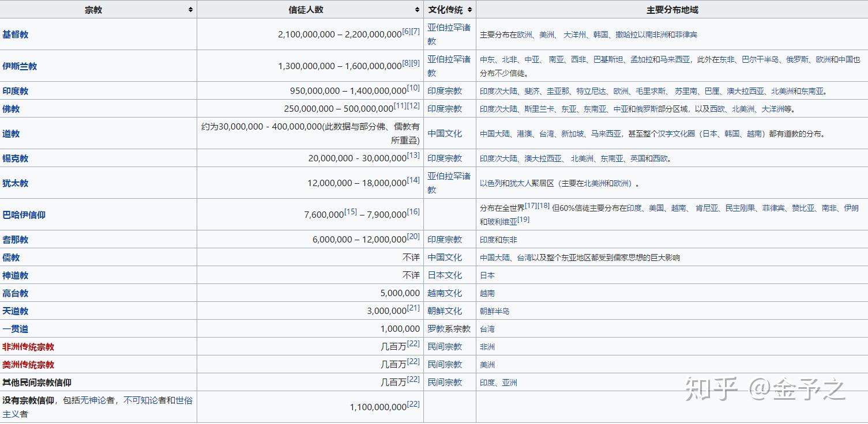The image size is (868, 424).
Task: Open 撒哈拉以南非洲 link in 基督教 row
Action: click(x=642, y=35)
